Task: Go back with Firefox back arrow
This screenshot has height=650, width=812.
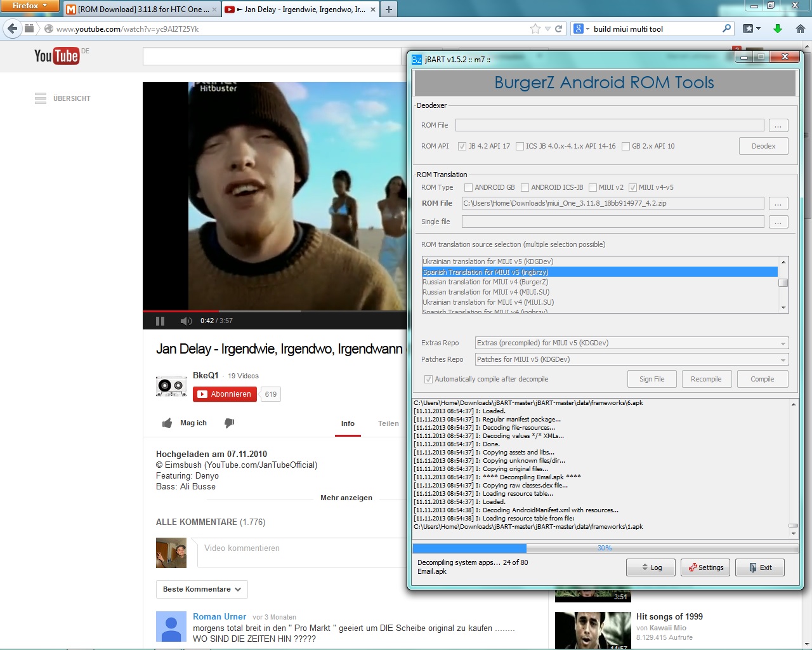Action: click(x=12, y=29)
